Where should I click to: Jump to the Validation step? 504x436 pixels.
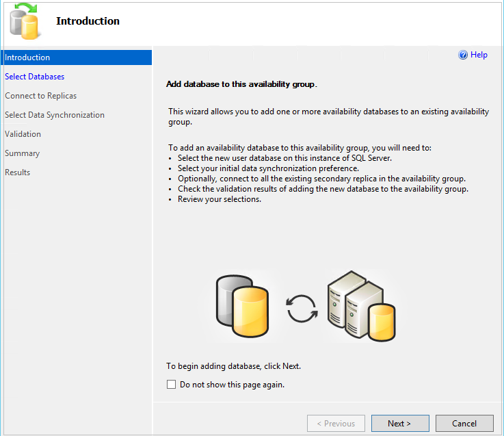click(23, 134)
